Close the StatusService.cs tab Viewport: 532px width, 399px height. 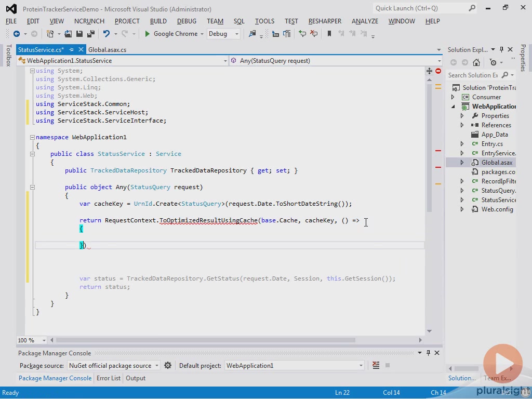[81, 49]
